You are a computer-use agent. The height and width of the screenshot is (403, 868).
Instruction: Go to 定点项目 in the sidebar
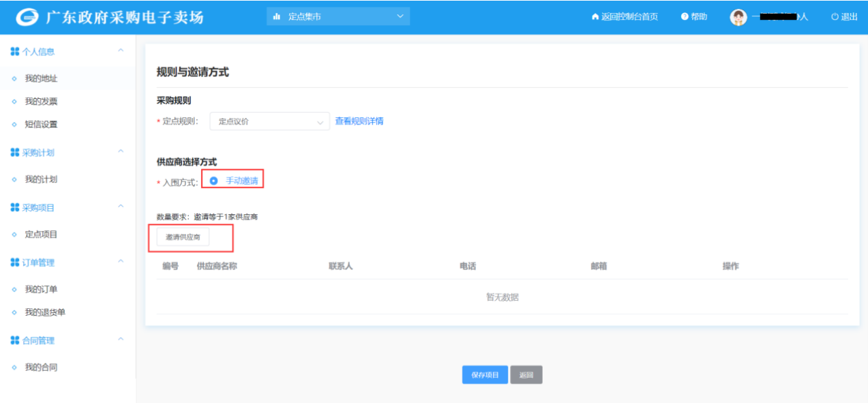pyautogui.click(x=41, y=234)
